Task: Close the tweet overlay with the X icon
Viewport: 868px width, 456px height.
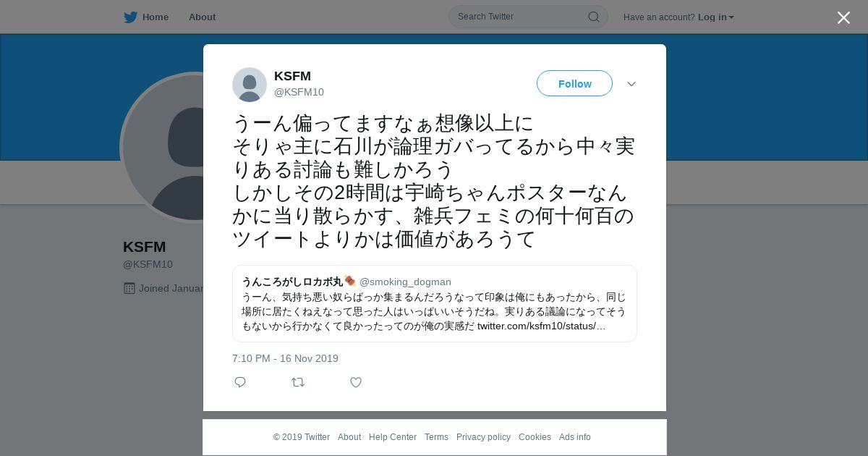Action: pos(843,17)
